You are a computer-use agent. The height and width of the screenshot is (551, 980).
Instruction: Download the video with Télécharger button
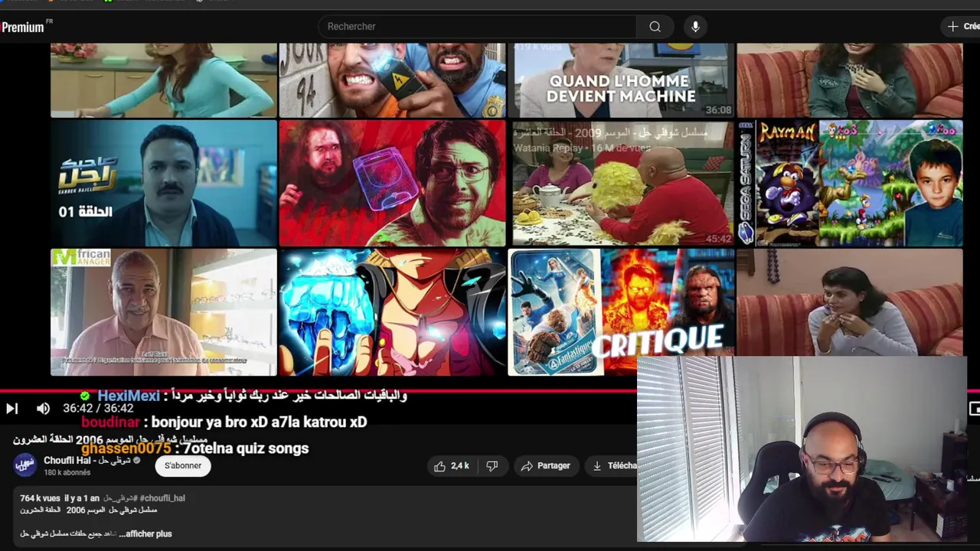point(611,466)
